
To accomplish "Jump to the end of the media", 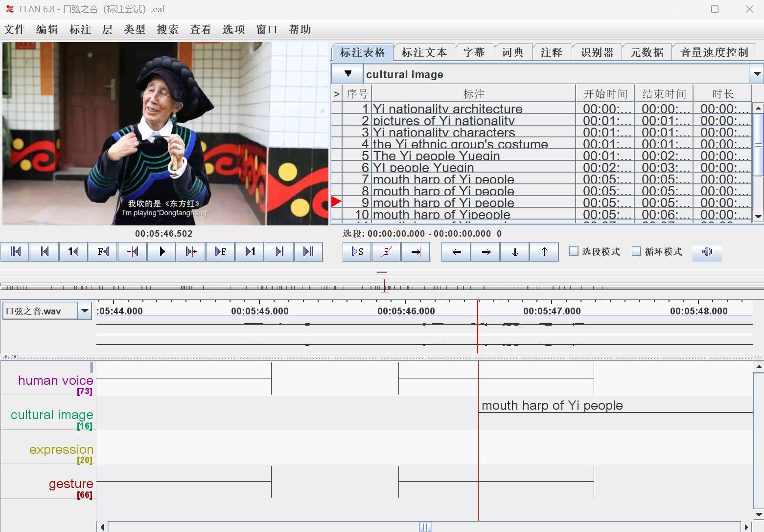I will pyautogui.click(x=308, y=252).
